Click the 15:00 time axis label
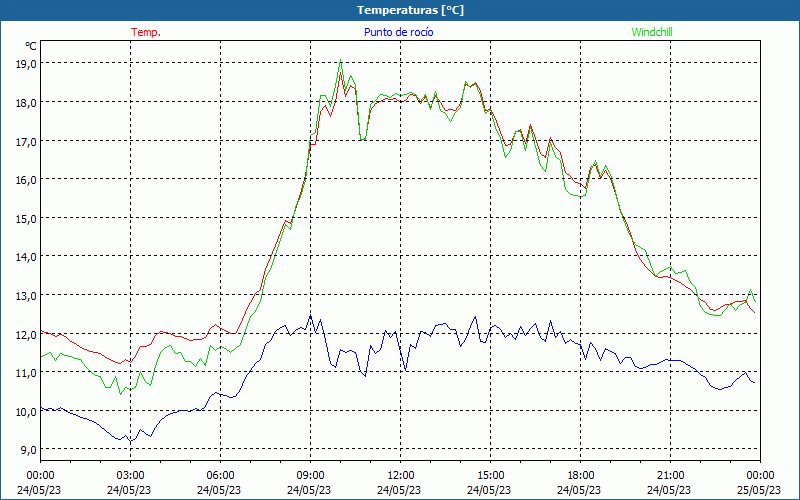The image size is (800, 500). tap(490, 476)
